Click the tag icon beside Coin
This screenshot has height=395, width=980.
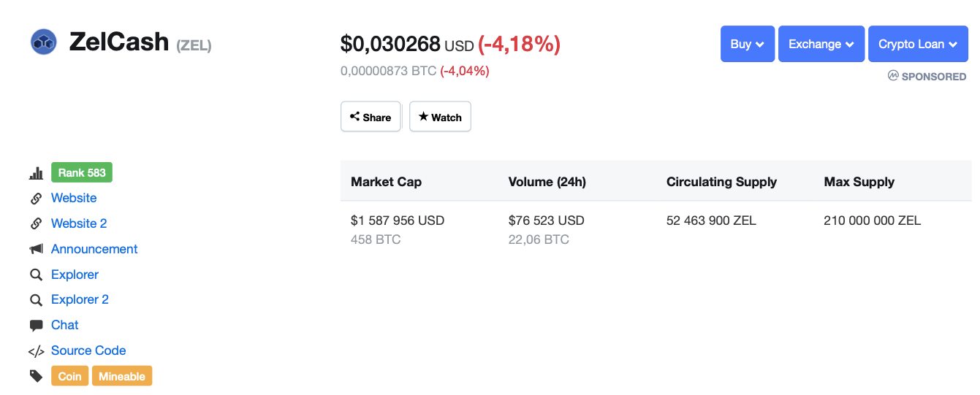[36, 376]
